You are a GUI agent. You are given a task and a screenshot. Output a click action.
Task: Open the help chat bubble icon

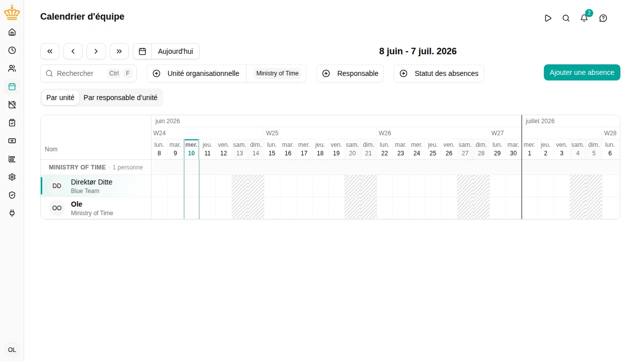(603, 18)
